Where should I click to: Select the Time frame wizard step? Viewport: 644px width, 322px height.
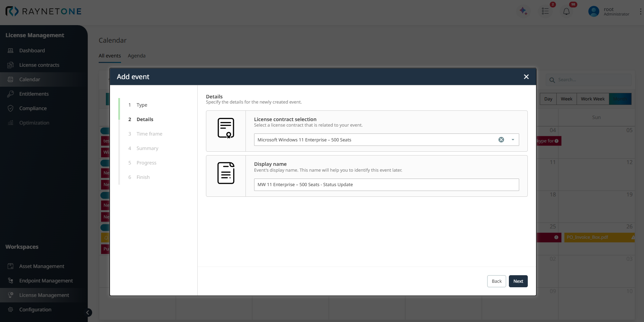tap(149, 134)
